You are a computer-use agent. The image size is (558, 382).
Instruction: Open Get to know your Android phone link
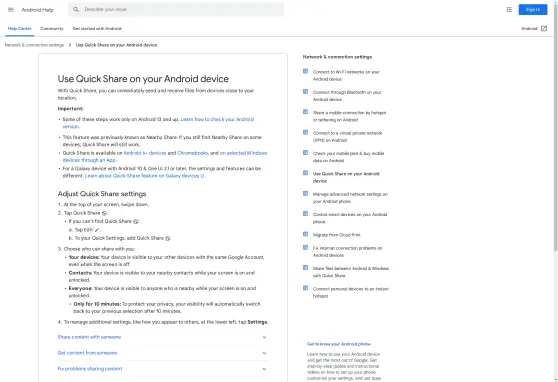339,344
